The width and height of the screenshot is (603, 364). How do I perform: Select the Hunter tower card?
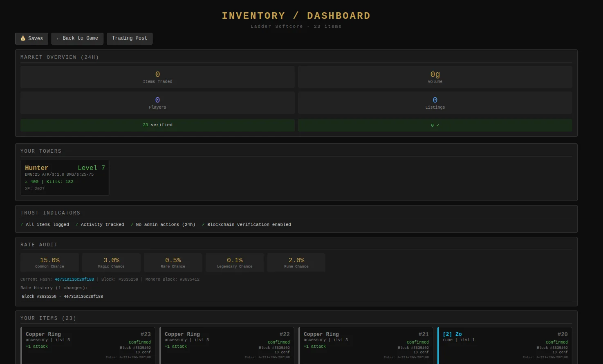click(65, 178)
